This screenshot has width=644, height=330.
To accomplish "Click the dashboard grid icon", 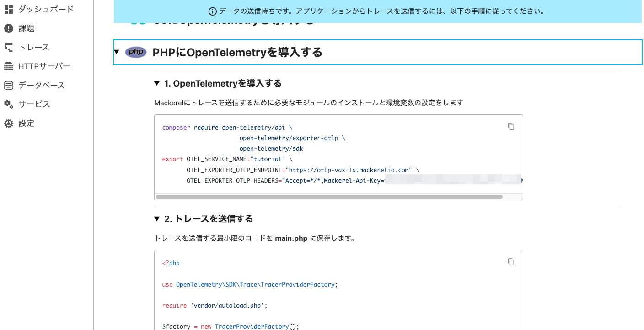I will [x=9, y=9].
